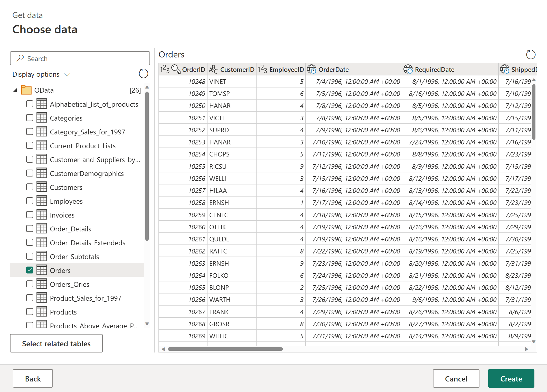This screenshot has height=392, width=547.
Task: Click the OrderID key icon
Action: 176,69
